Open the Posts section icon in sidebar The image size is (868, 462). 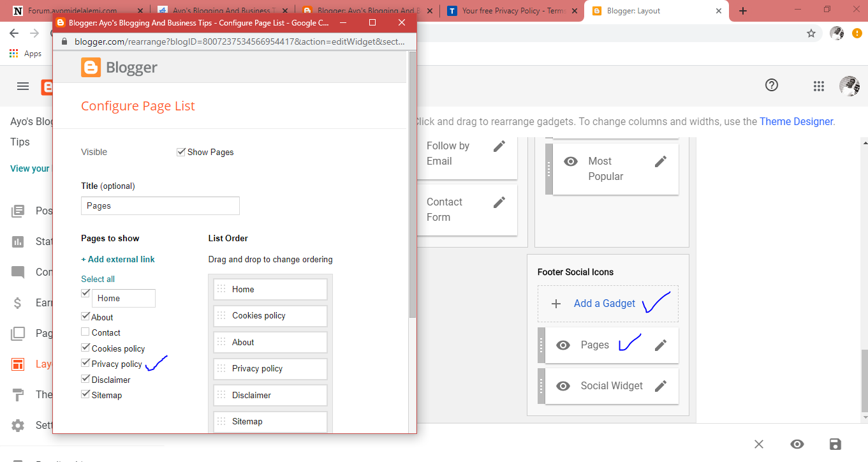point(18,211)
